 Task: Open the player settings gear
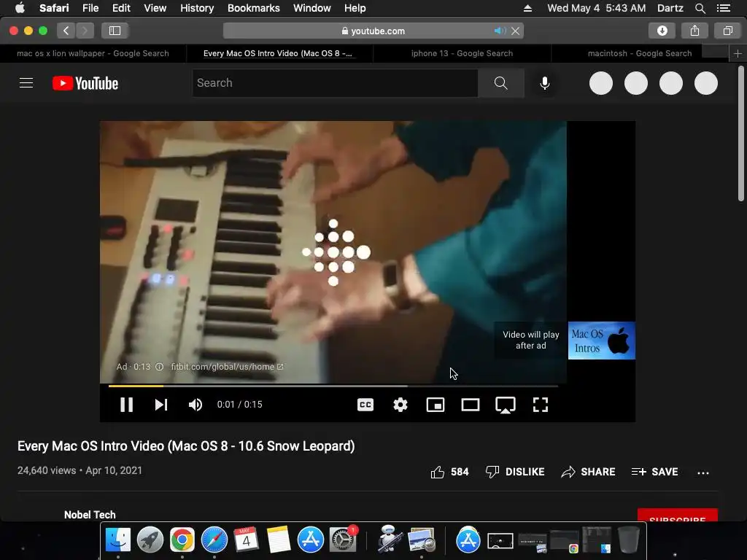400,405
